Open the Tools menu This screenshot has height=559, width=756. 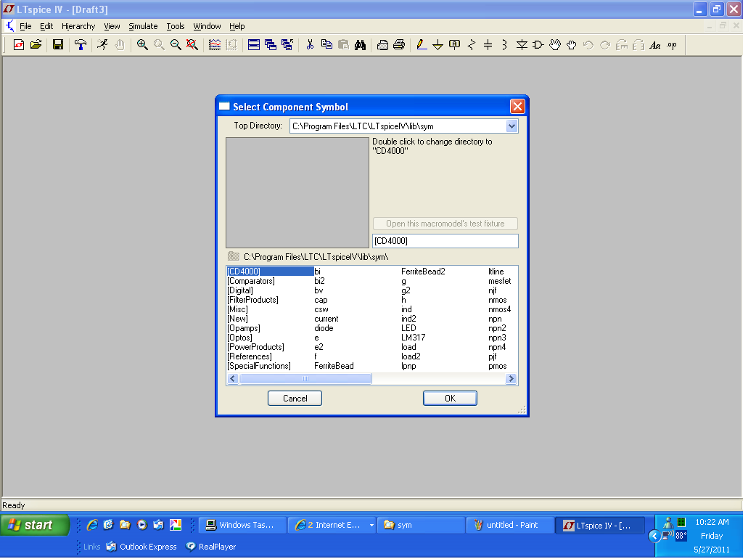(176, 26)
